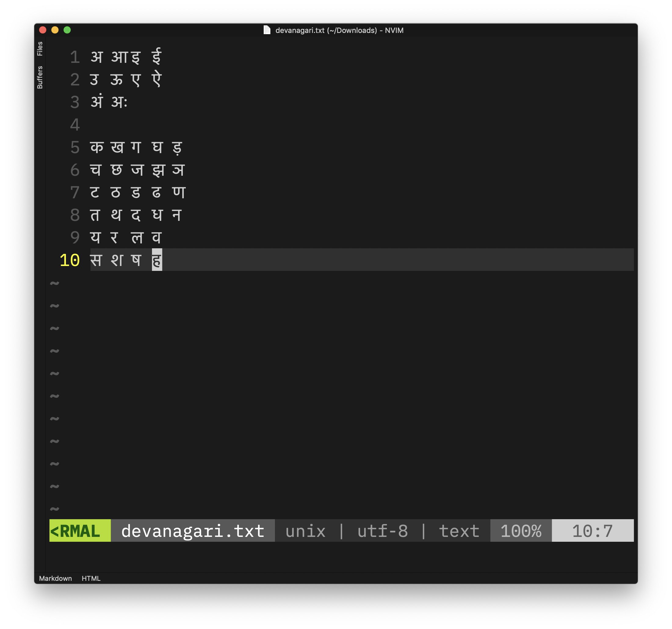Select the HTML tab at bottom
The image size is (672, 629).
click(x=91, y=578)
